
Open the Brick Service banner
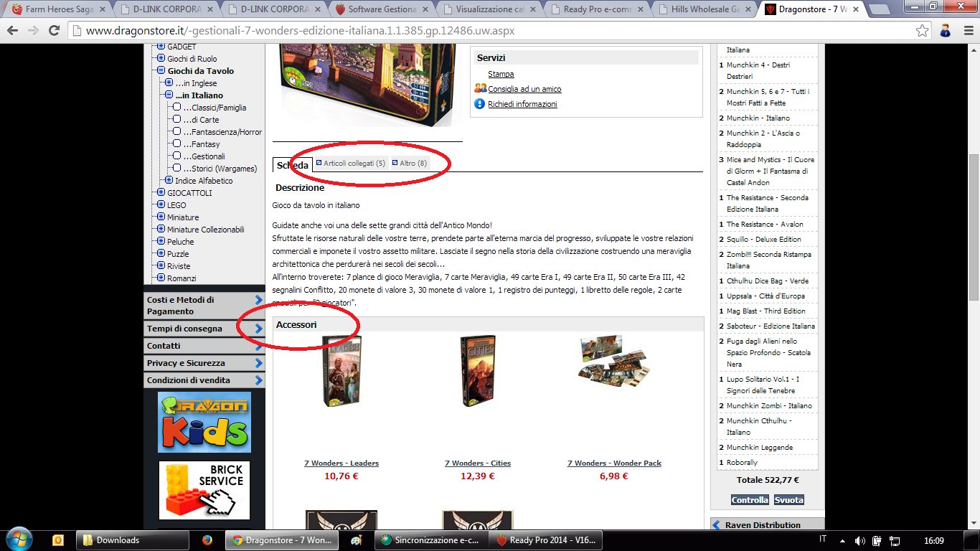tap(204, 490)
